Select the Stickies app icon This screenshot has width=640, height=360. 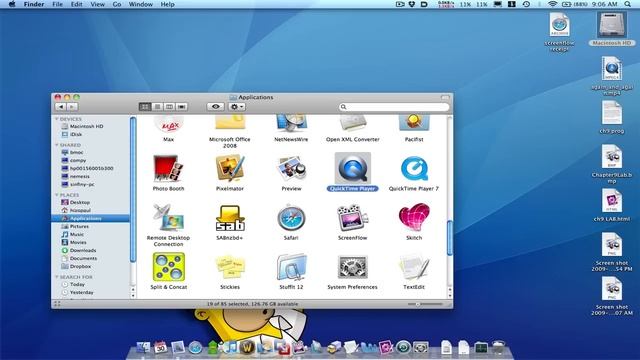click(x=230, y=267)
